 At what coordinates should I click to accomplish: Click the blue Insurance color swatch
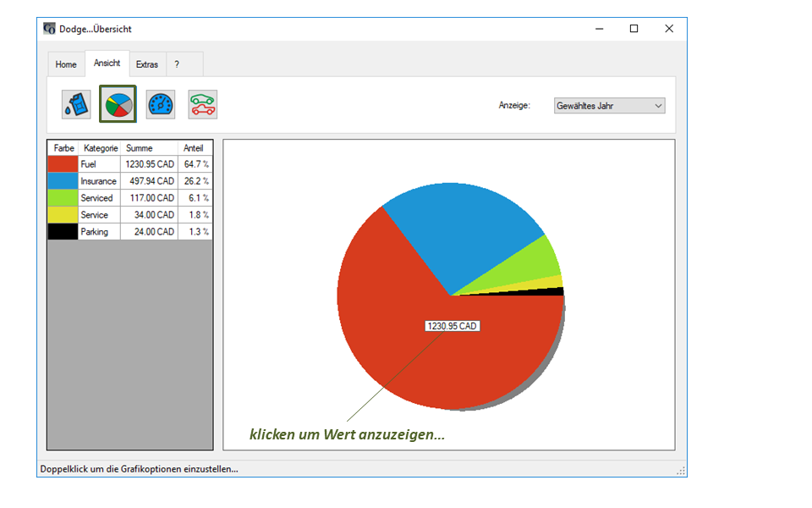[x=63, y=181]
